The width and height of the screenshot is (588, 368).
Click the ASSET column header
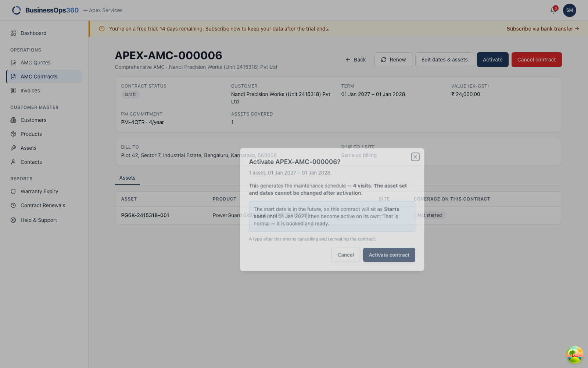click(129, 199)
